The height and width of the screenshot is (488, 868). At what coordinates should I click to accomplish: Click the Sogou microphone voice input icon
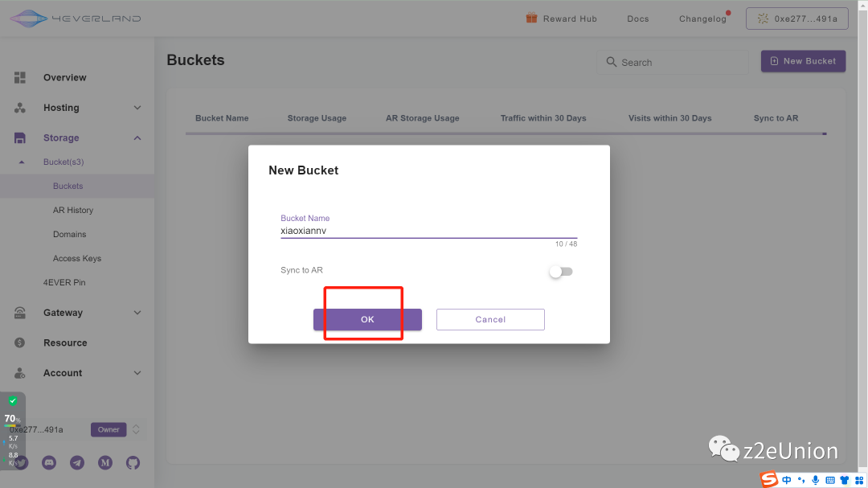pos(816,480)
